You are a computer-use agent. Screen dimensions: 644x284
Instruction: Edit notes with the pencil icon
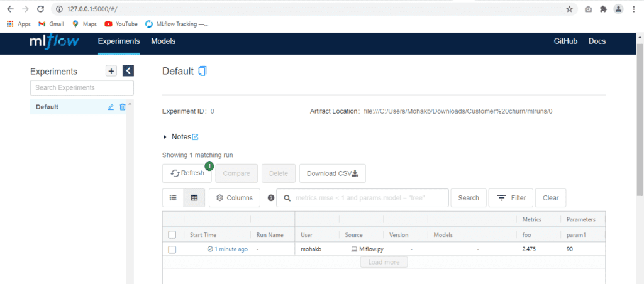[195, 137]
